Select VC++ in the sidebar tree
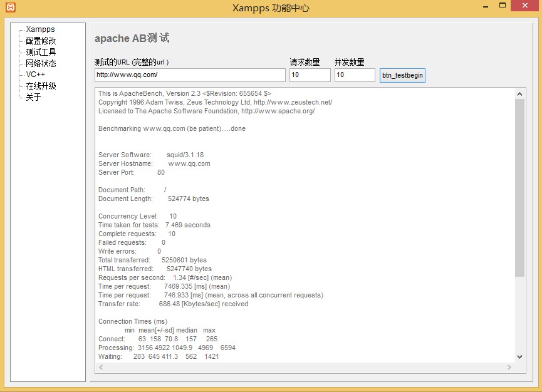This screenshot has width=542, height=392. (36, 75)
